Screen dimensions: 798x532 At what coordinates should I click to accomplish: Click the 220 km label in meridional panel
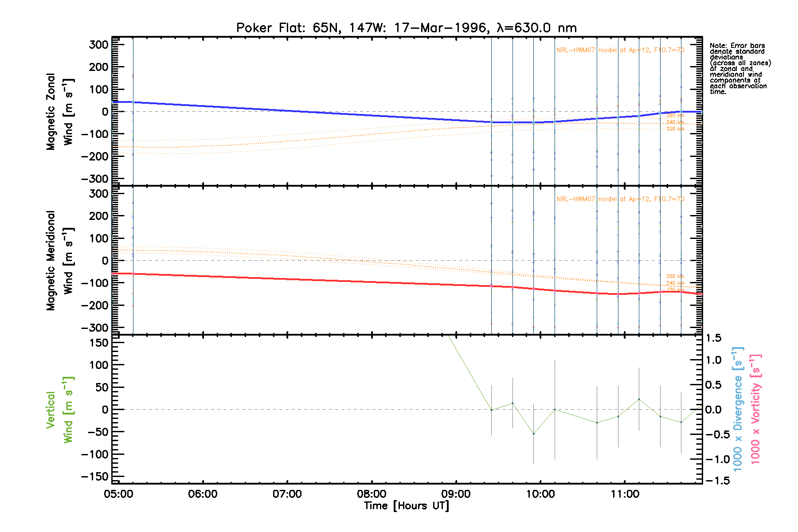675,289
